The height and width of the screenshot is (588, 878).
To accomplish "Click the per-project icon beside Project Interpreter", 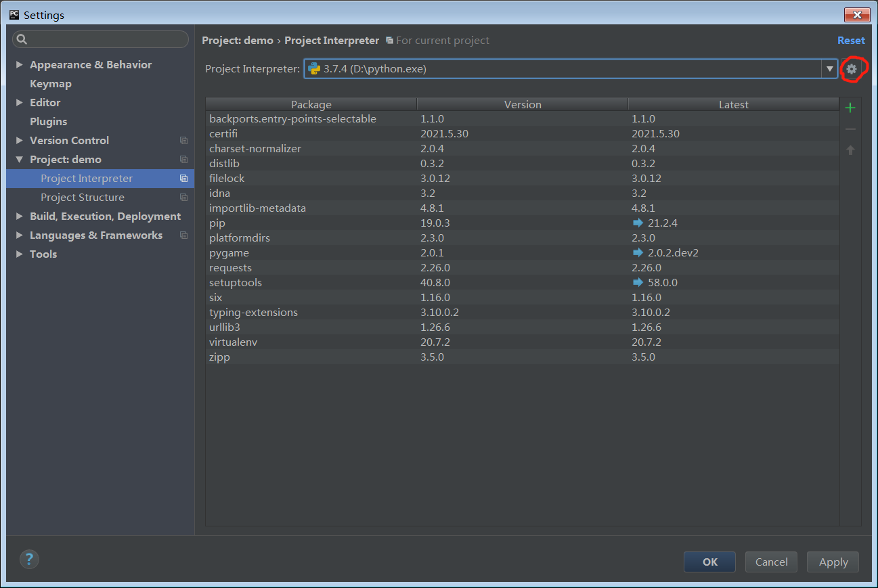I will tap(183, 179).
